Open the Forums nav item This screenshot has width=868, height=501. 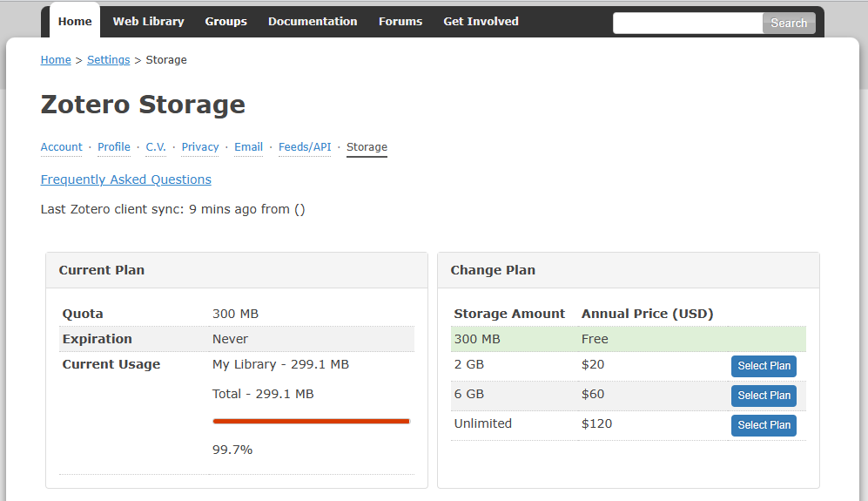[400, 22]
